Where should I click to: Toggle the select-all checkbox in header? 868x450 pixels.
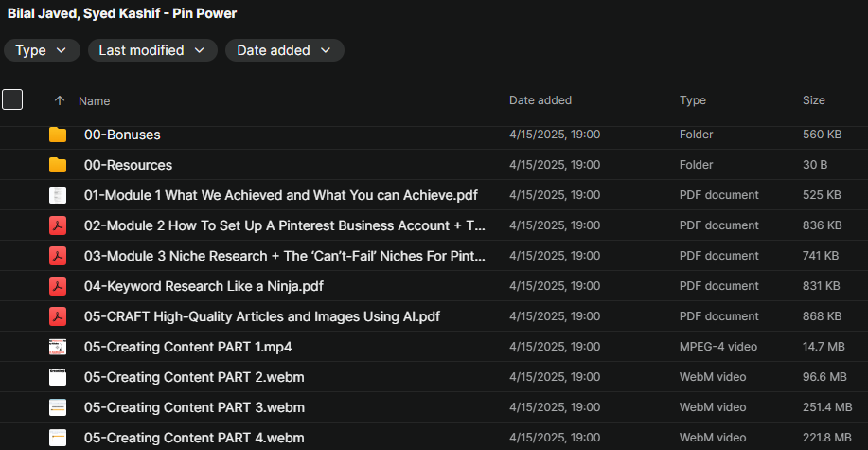[12, 99]
